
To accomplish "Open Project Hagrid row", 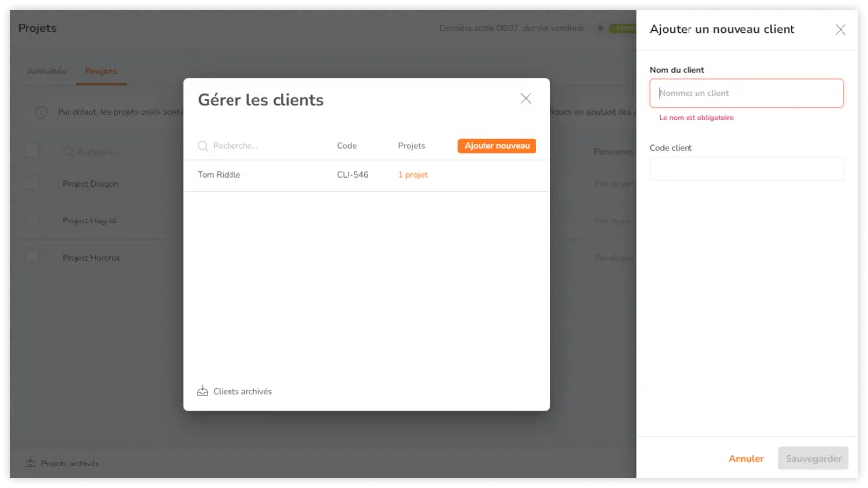I will tap(89, 220).
